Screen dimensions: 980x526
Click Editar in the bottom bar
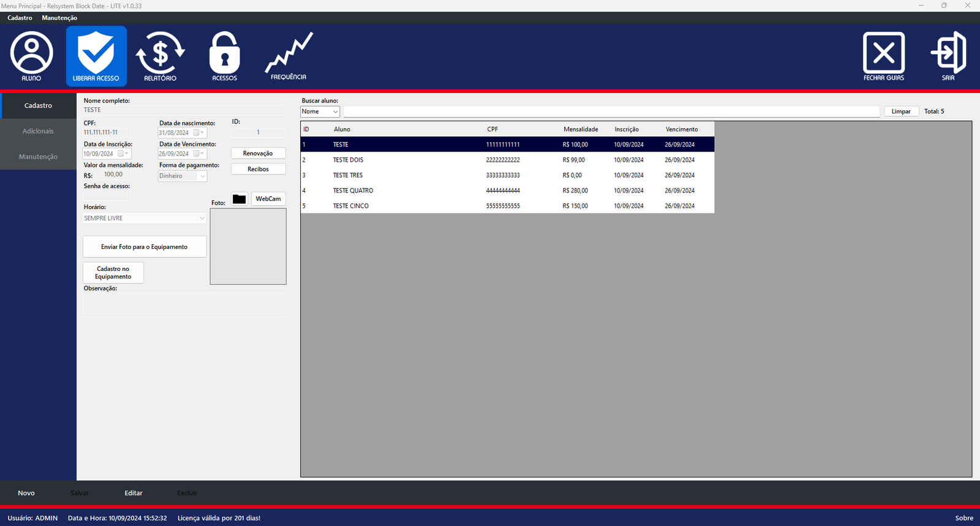(134, 493)
